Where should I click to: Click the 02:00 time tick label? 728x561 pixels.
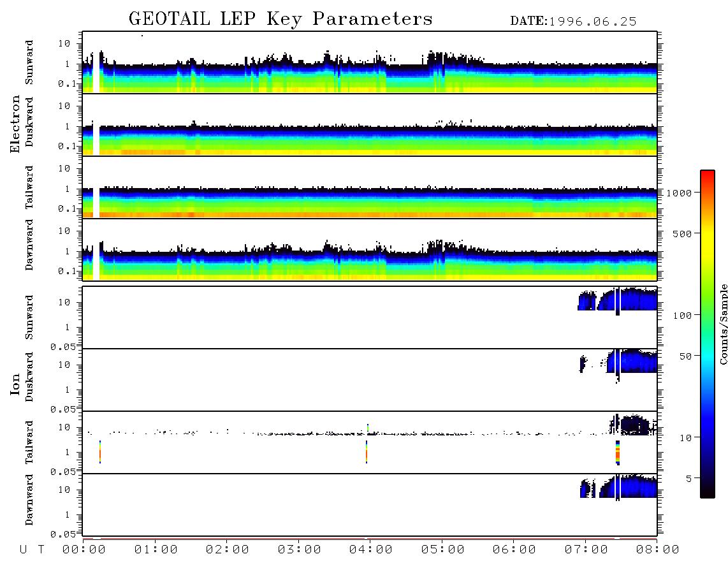[x=228, y=550]
